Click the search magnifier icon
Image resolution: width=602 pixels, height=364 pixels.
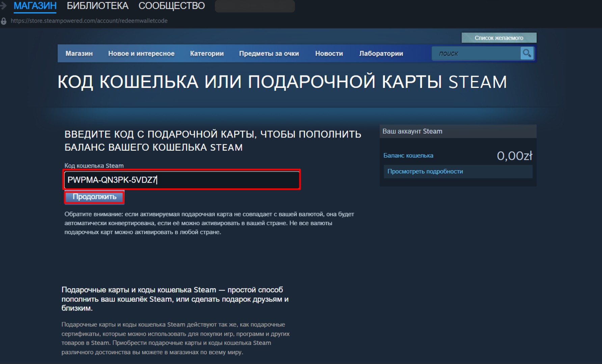pyautogui.click(x=527, y=53)
